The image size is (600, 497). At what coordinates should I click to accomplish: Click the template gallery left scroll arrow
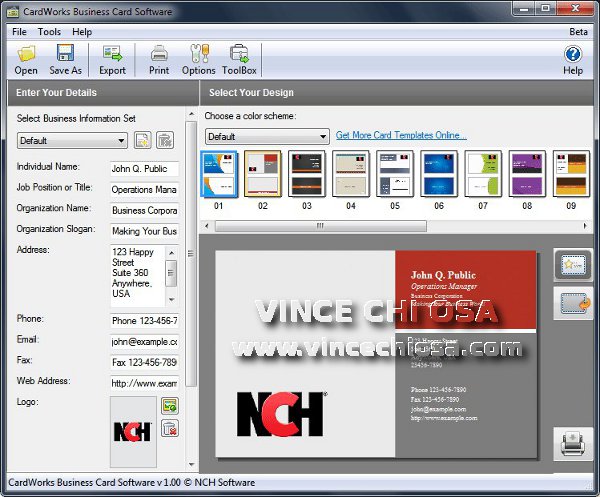coord(207,226)
